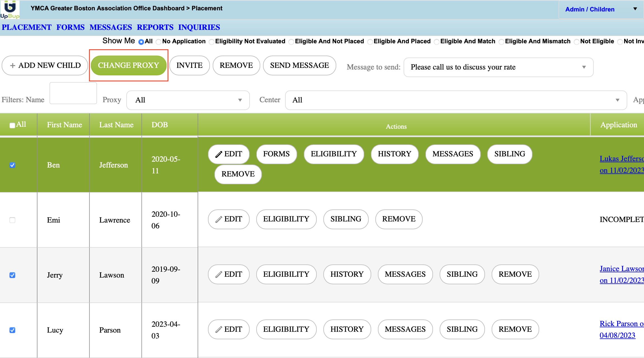Expand the Center filter dropdown
The width and height of the screenshot is (644, 358).
(456, 100)
